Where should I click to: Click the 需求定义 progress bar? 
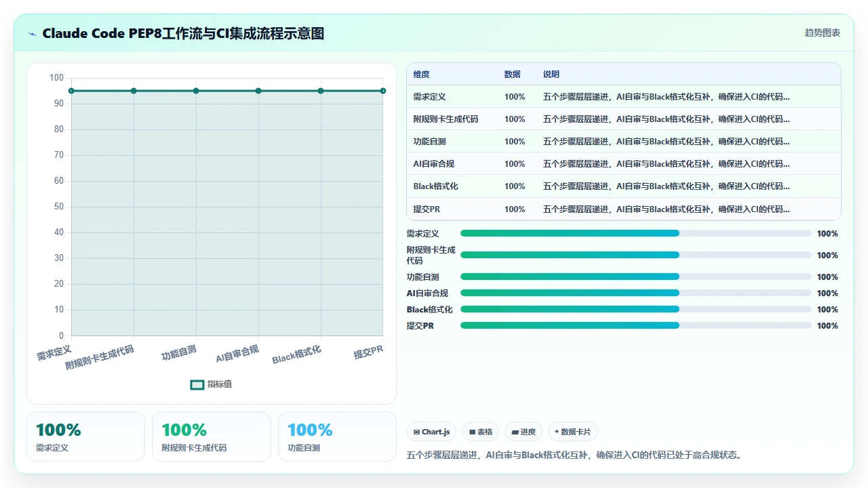pyautogui.click(x=636, y=233)
